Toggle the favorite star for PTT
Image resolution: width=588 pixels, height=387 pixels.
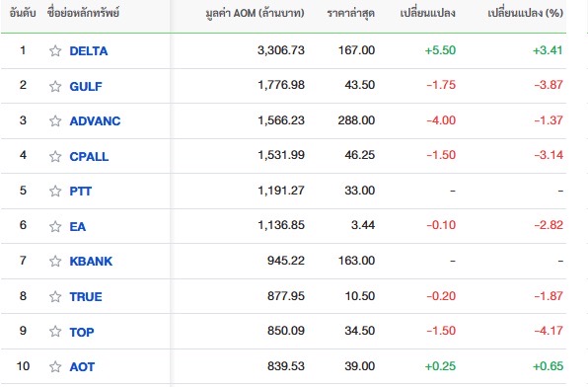(x=55, y=192)
